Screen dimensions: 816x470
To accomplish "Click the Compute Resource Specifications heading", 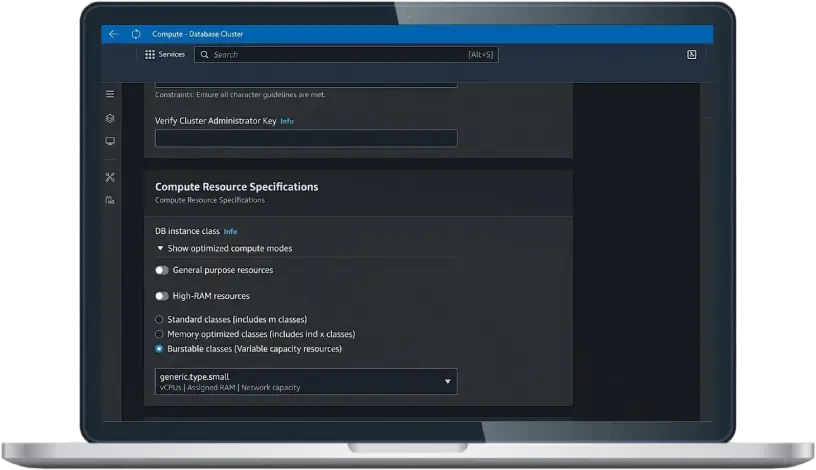I will 237,187.
